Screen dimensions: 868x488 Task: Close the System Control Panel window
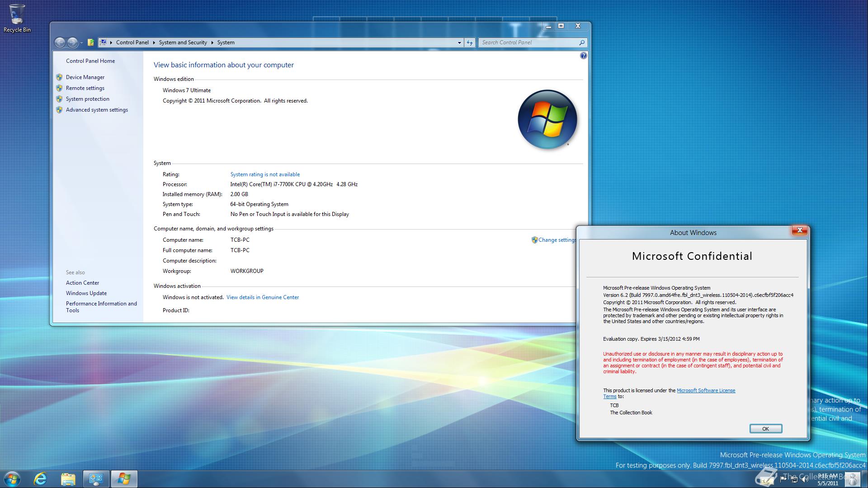click(578, 26)
